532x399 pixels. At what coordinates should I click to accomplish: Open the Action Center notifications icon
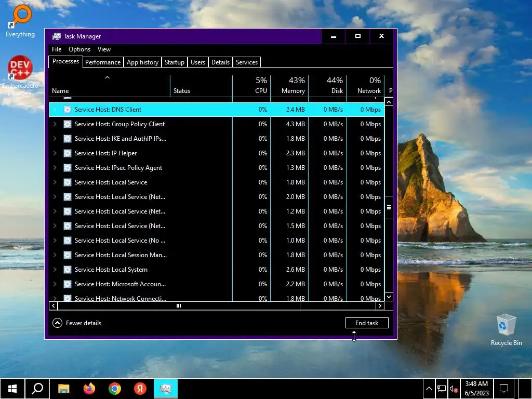pyautogui.click(x=504, y=389)
